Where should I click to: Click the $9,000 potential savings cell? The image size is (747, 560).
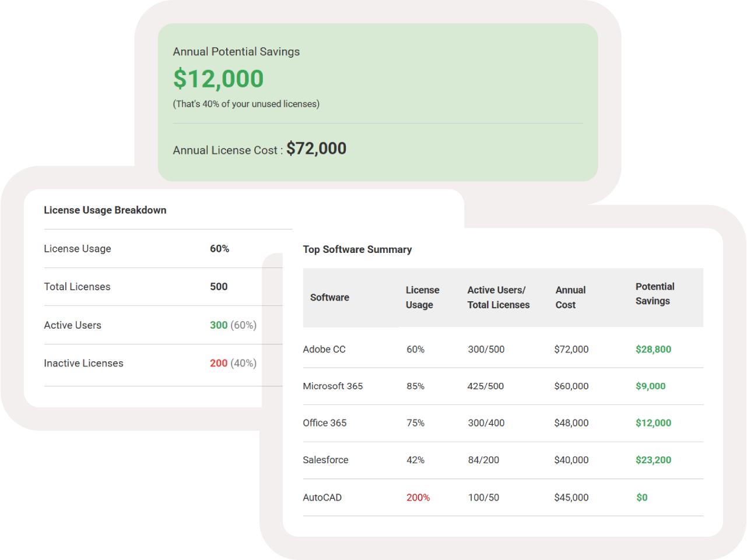tap(651, 386)
